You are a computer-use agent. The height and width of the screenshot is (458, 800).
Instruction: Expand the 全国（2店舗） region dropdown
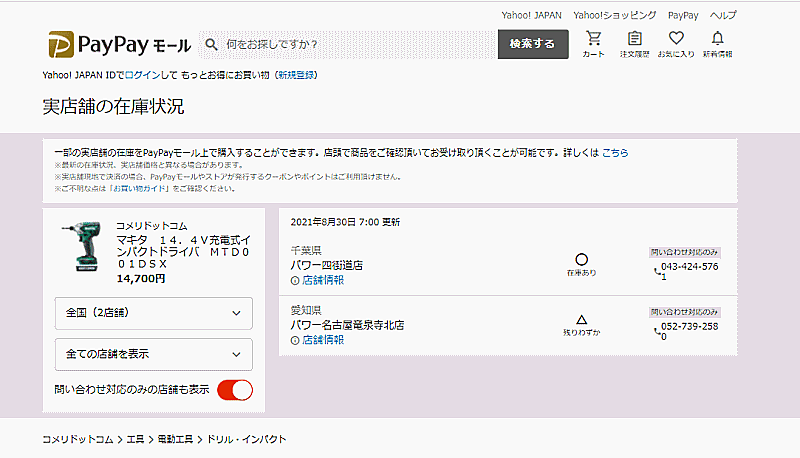[x=153, y=313]
